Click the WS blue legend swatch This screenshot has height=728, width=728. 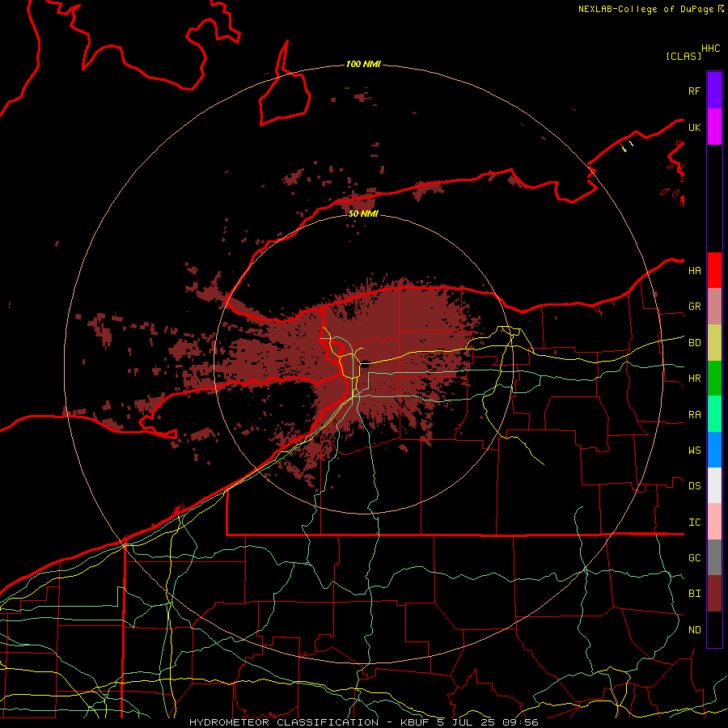pyautogui.click(x=714, y=450)
